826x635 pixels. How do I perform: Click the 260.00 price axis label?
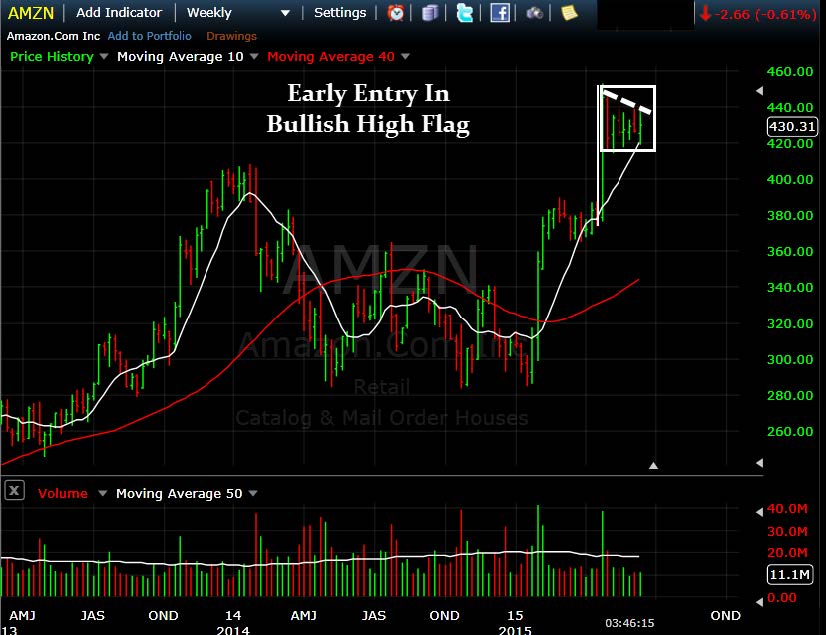point(790,432)
